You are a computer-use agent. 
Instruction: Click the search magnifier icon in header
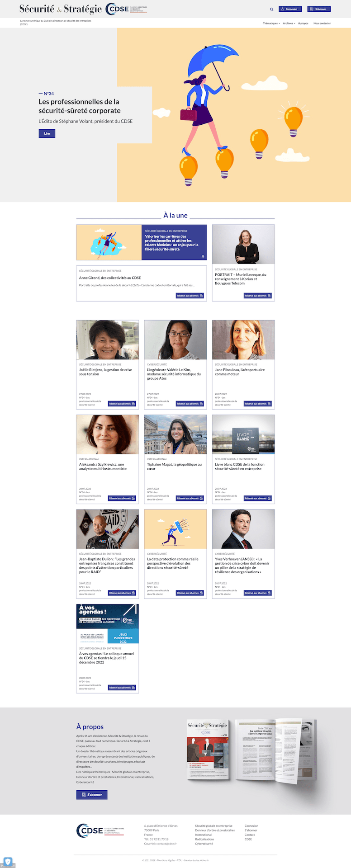pos(271,9)
